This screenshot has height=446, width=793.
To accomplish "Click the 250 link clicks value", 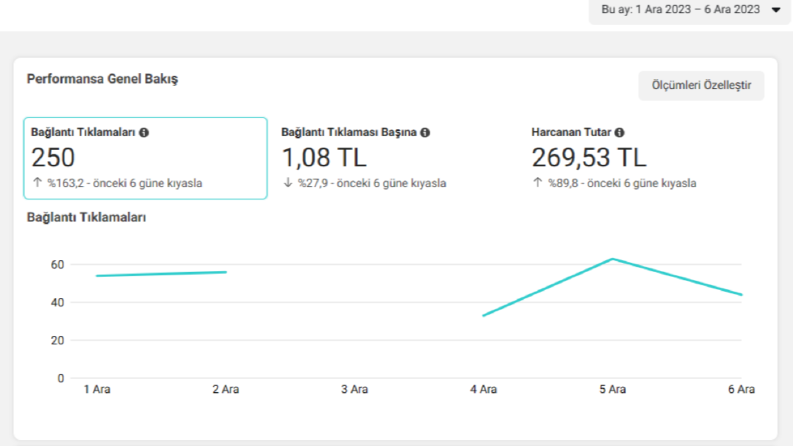I will coord(53,157).
